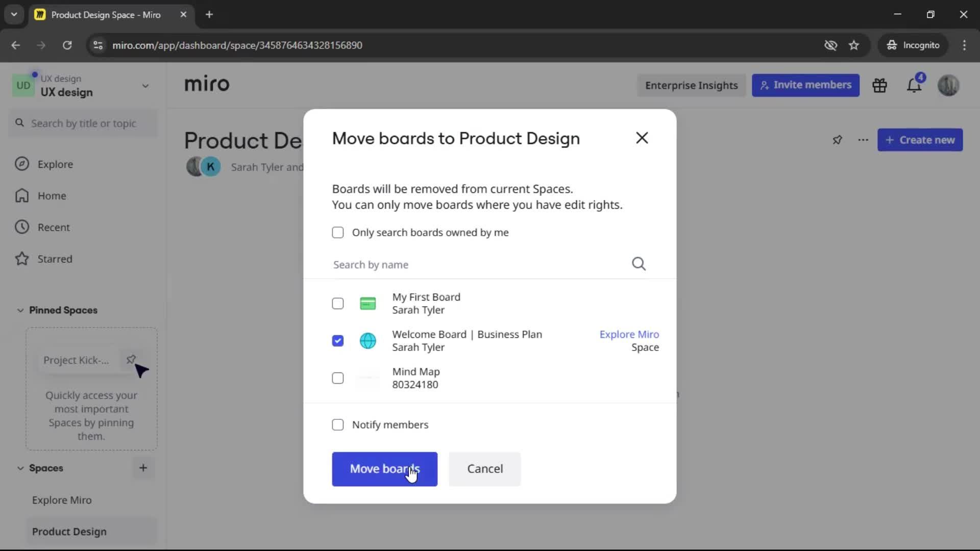Bookmark this page with star
980x551 pixels.
[x=854, y=45]
